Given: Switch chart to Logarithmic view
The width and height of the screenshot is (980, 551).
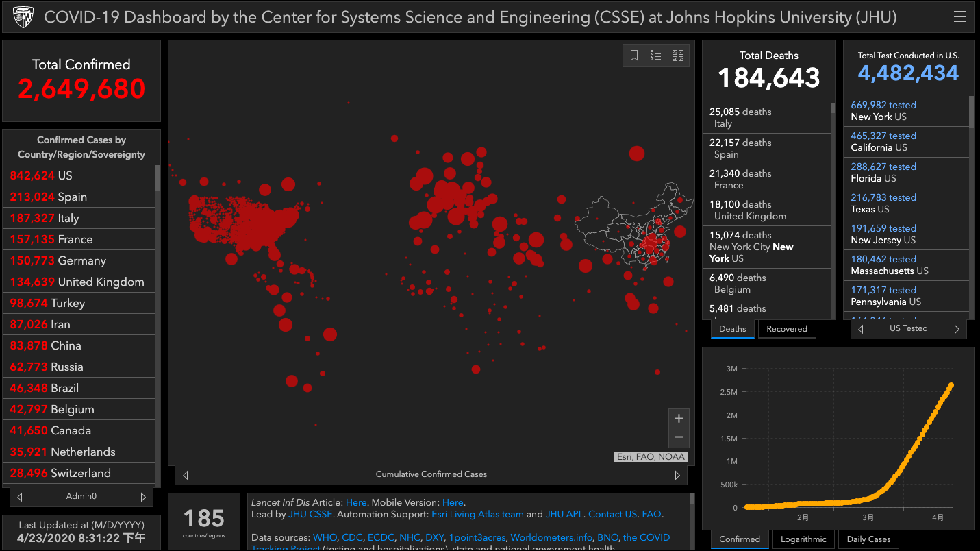Looking at the screenshot, I should tap(803, 539).
